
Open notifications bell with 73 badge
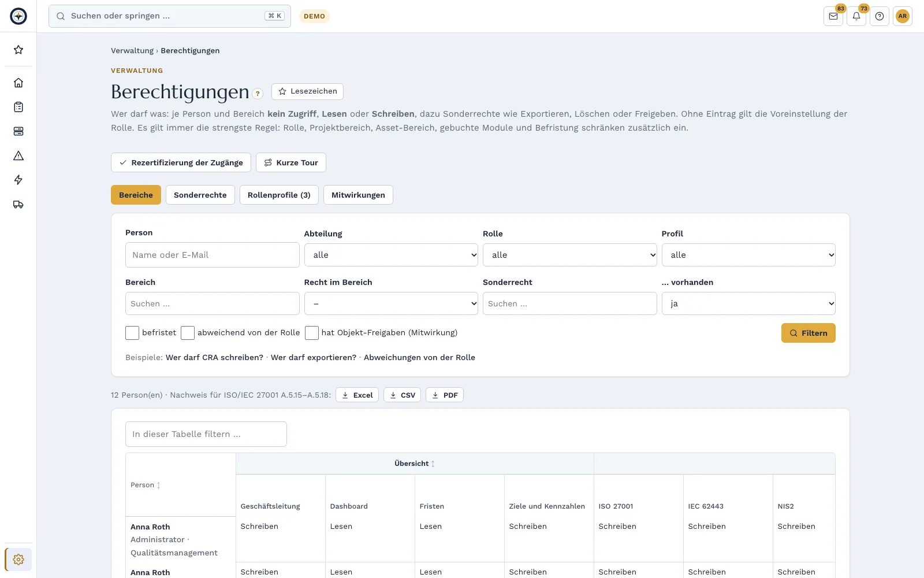[856, 16]
